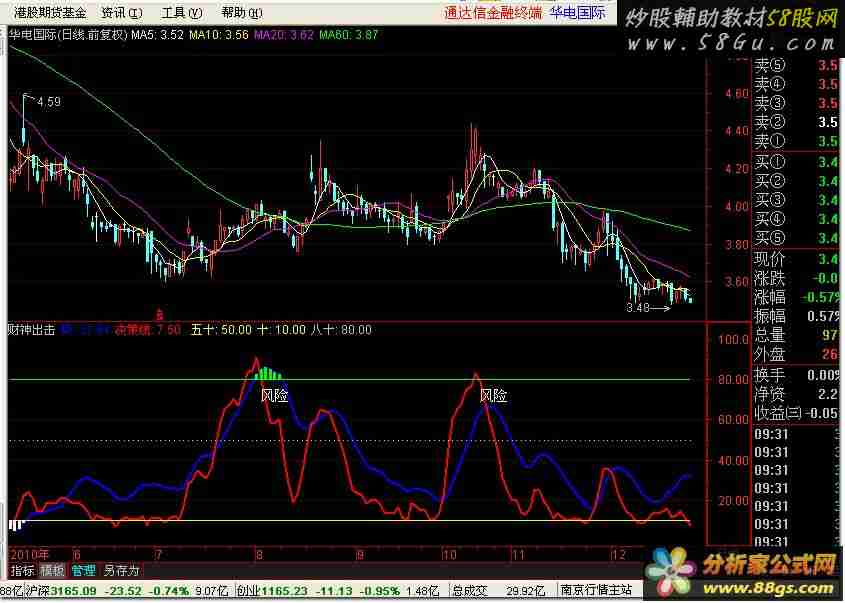Click the 外盘 quote row
The height and width of the screenshot is (603, 845).
pyautogui.click(x=796, y=354)
